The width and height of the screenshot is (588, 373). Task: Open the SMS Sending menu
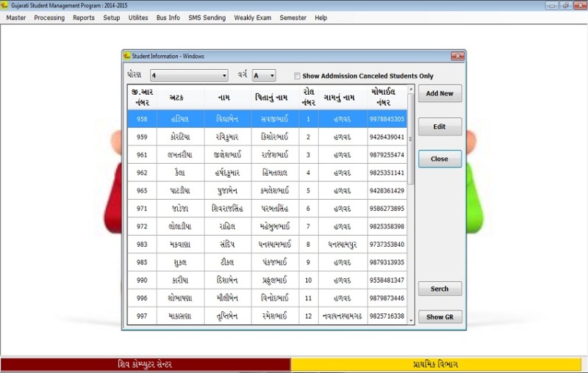click(207, 18)
